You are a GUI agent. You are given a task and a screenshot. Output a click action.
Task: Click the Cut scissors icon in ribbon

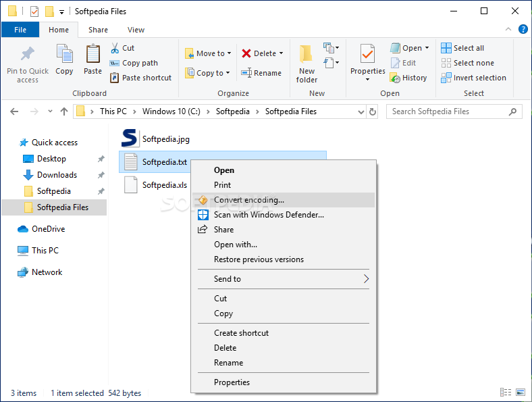(x=115, y=48)
